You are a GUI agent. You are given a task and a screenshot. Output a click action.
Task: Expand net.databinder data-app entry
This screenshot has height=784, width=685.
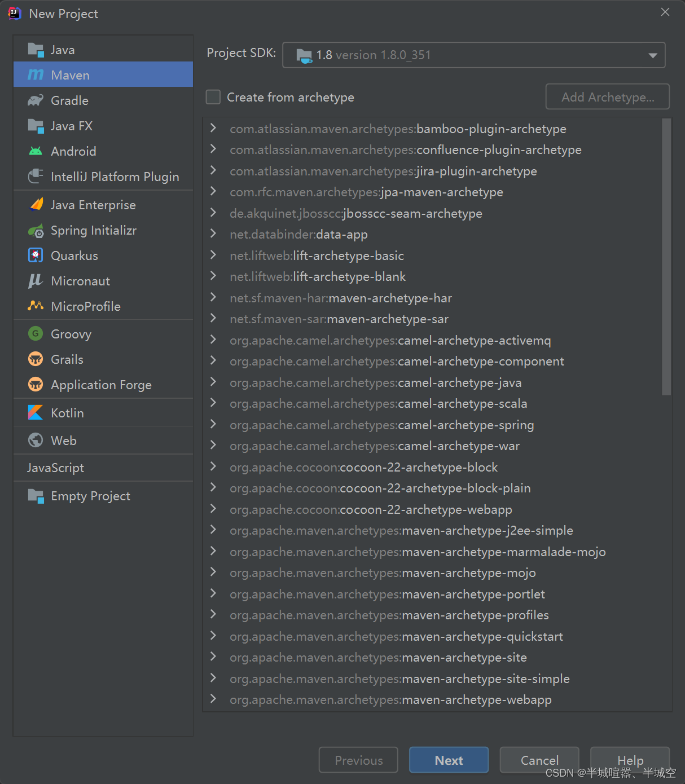(x=213, y=234)
